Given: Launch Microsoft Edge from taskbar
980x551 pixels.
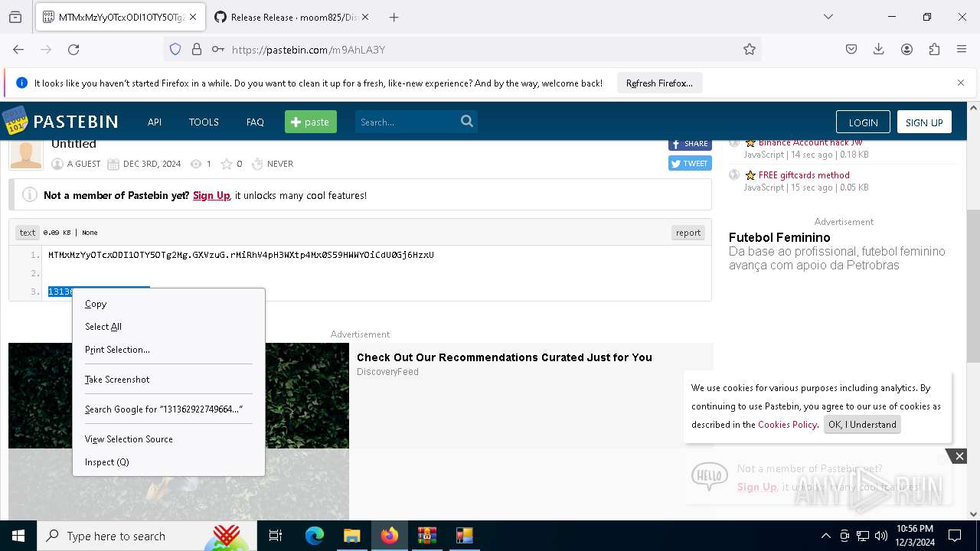Looking at the screenshot, I should pos(315,536).
